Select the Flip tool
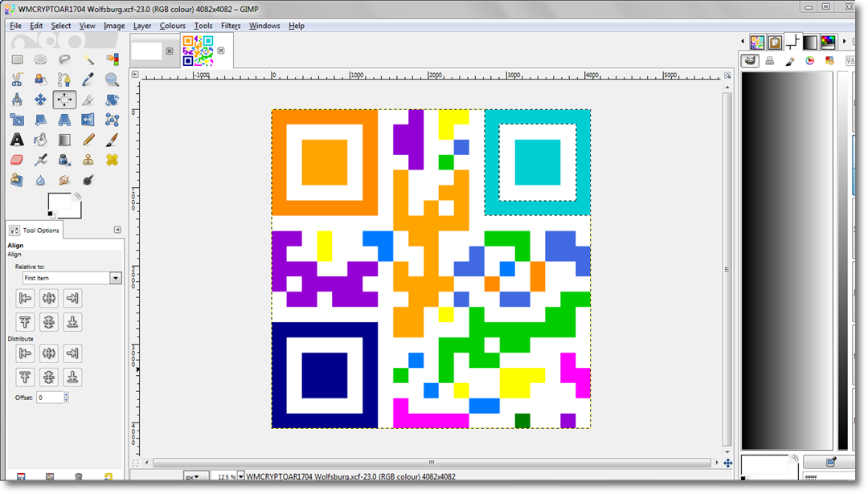This screenshot has width=868, height=494. coord(88,120)
